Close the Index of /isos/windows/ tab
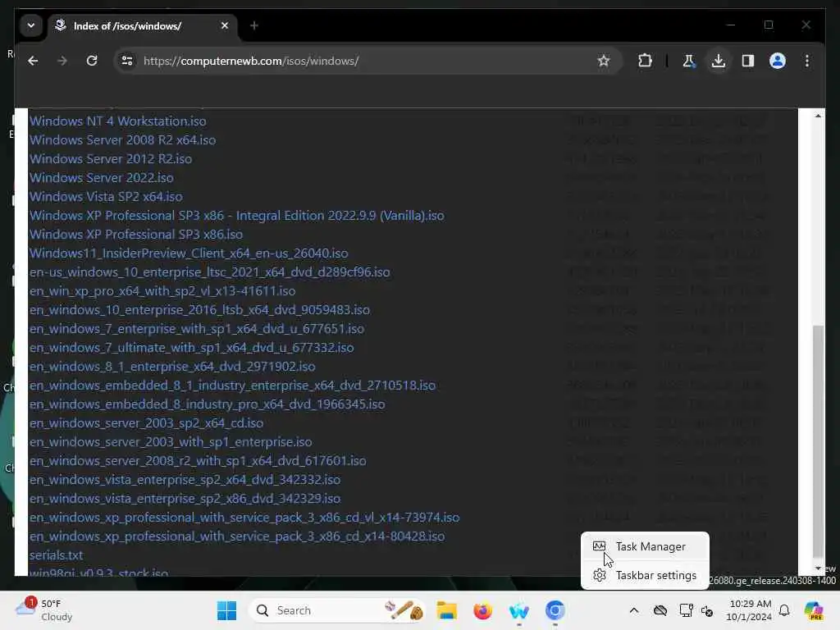 coord(225,25)
